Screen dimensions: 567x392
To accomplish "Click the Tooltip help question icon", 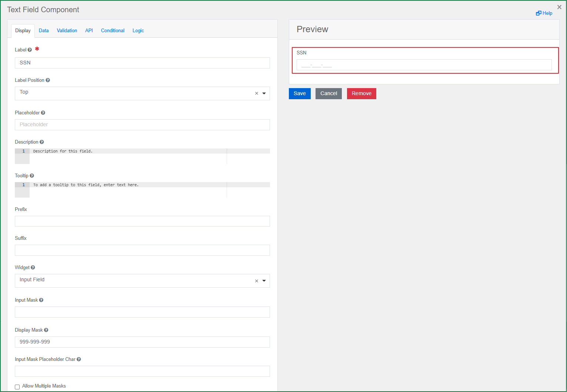I will [32, 176].
